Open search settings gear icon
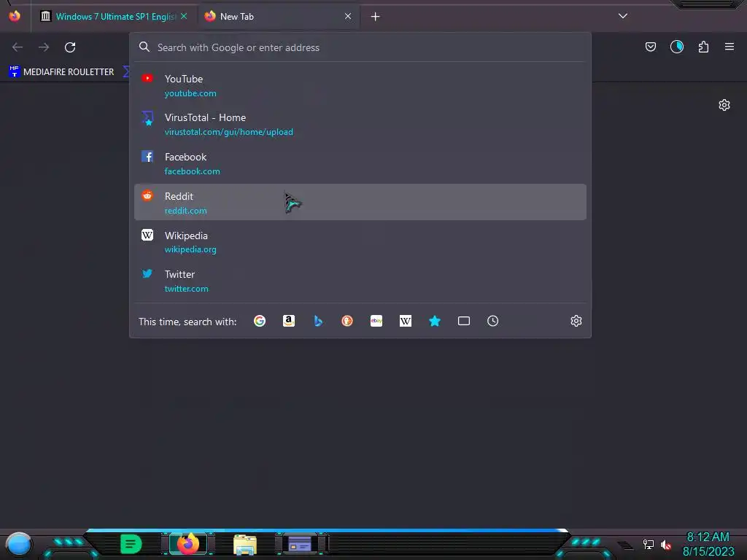The image size is (747, 560). click(576, 321)
